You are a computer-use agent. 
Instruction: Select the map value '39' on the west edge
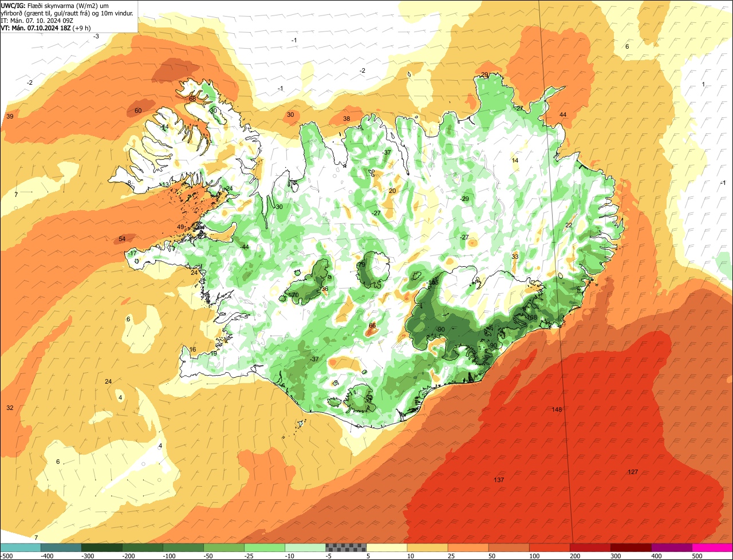[10, 116]
